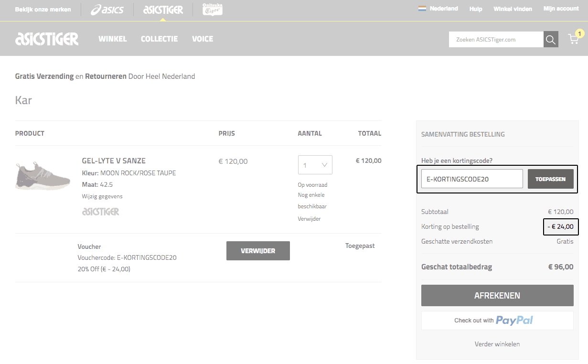Click the Kar page heading
Image resolution: width=588 pixels, height=364 pixels.
click(x=23, y=101)
